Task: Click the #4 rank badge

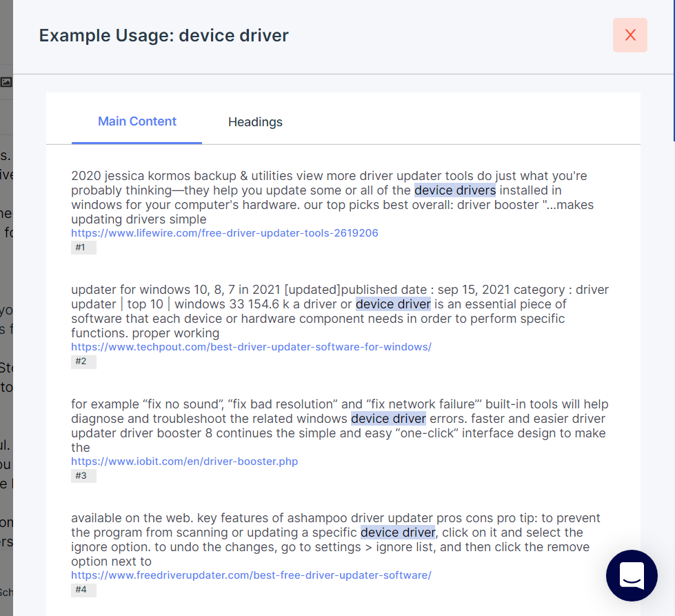Action: tap(83, 589)
